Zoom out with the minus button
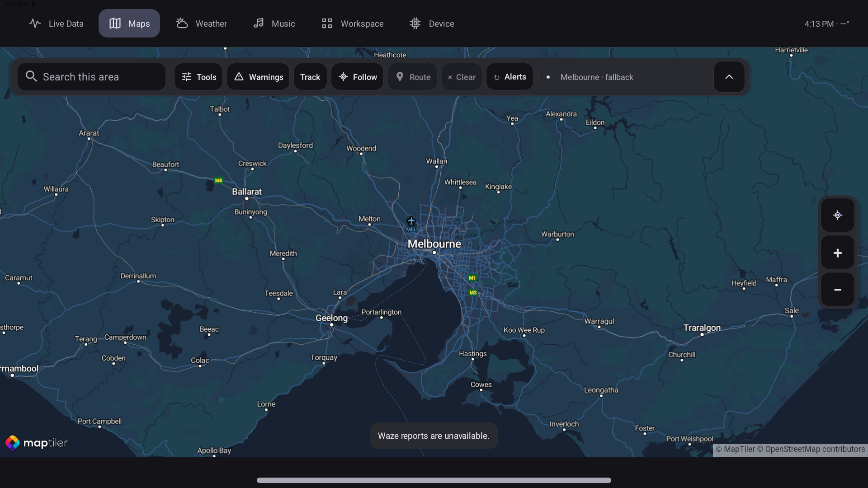The image size is (868, 488). point(837,290)
